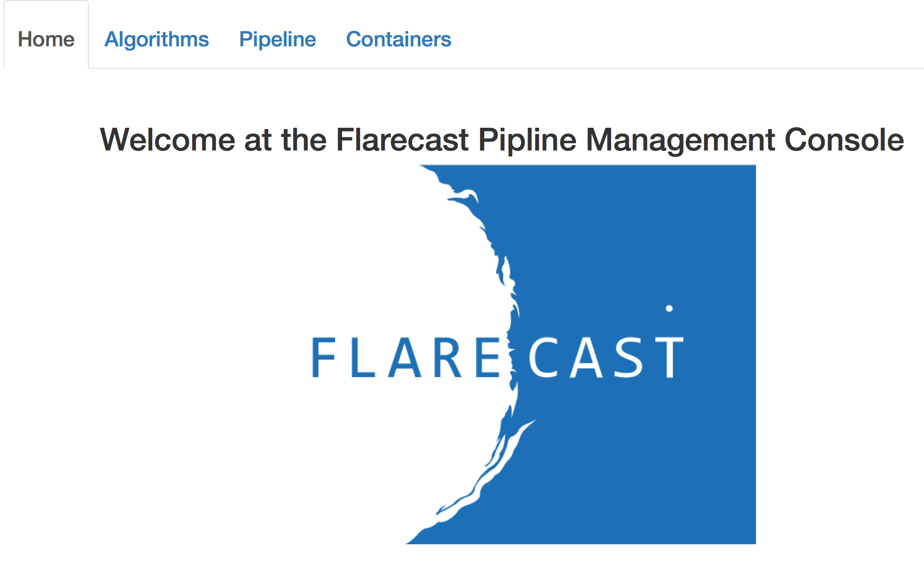
Task: Click the white letter C in the logo
Action: pos(543,357)
